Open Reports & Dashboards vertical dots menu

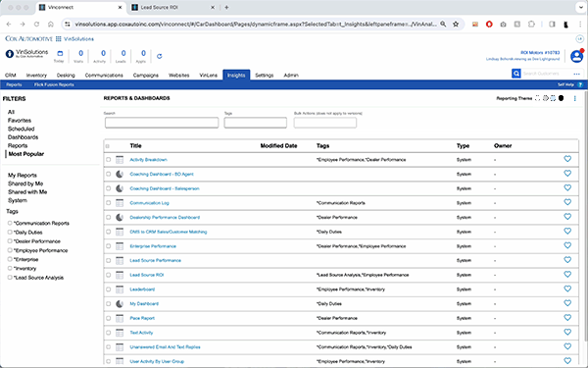(x=575, y=98)
